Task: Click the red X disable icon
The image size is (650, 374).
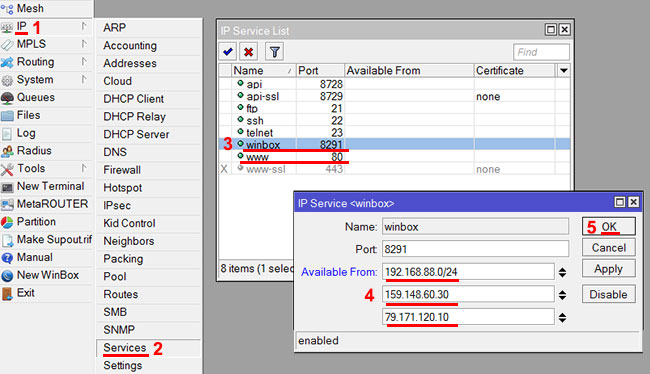Action: 248,52
